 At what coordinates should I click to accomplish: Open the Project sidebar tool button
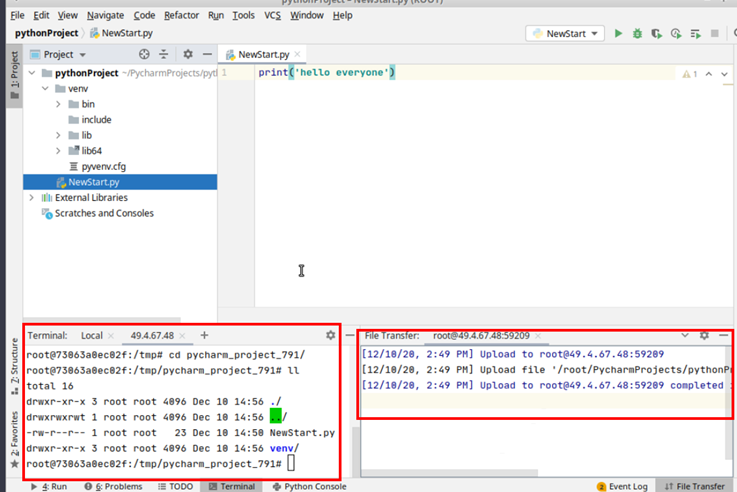click(15, 75)
